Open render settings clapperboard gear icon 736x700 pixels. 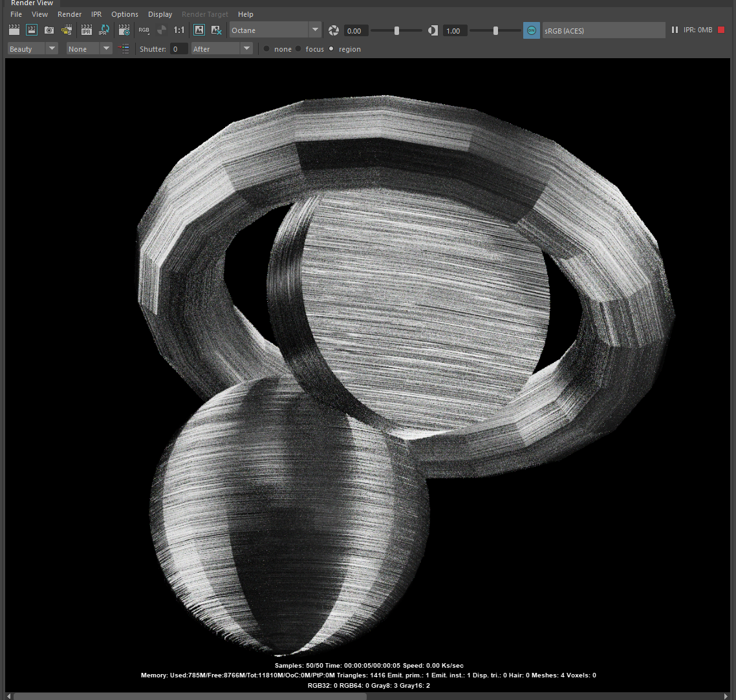tap(124, 30)
